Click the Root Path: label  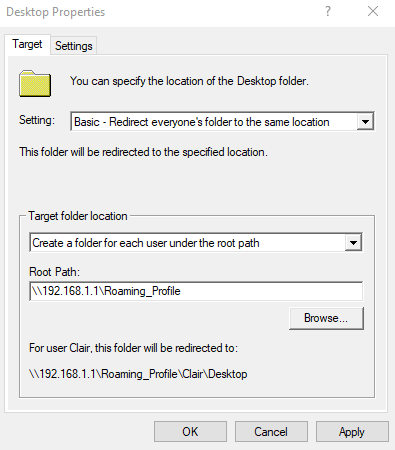pyautogui.click(x=55, y=272)
